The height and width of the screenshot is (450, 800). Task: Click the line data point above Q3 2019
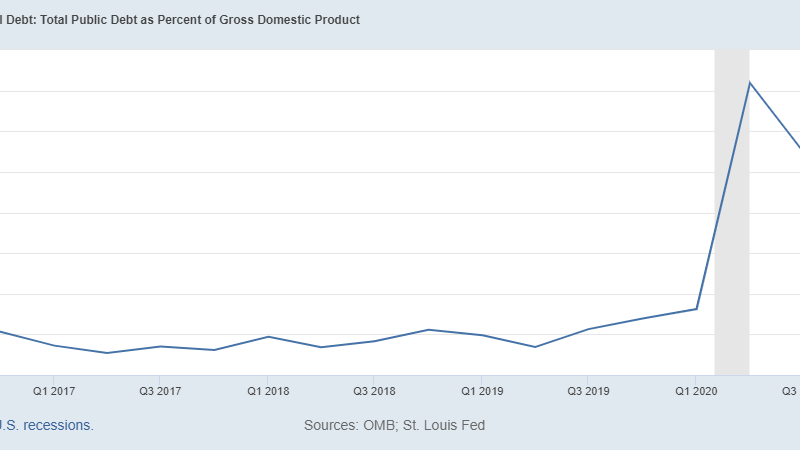pos(589,329)
